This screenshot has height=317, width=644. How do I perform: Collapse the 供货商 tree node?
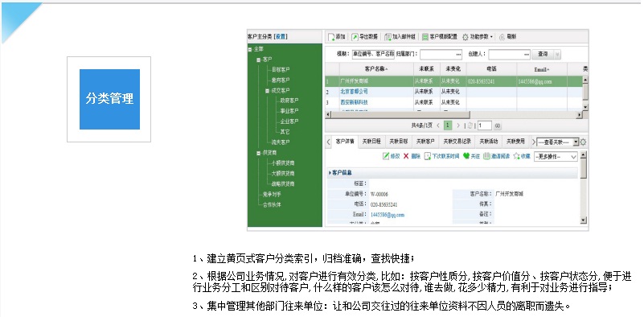(259, 153)
